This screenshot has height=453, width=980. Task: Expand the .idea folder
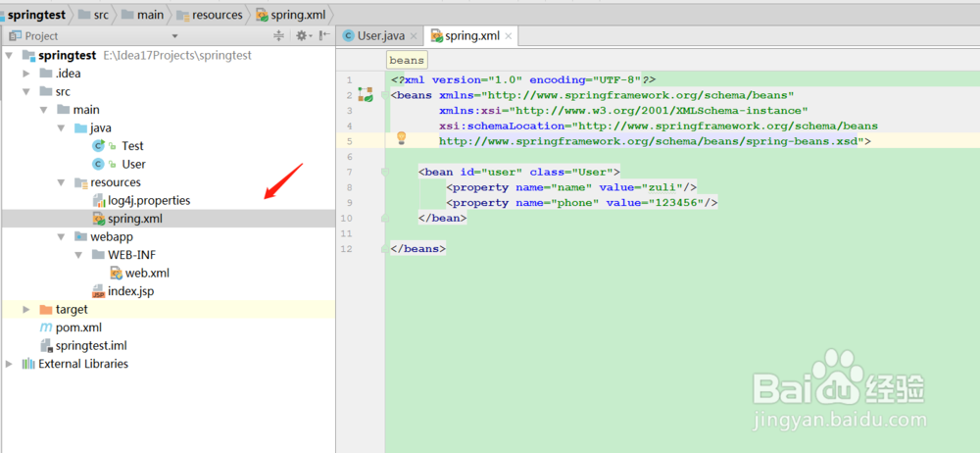[x=26, y=74]
